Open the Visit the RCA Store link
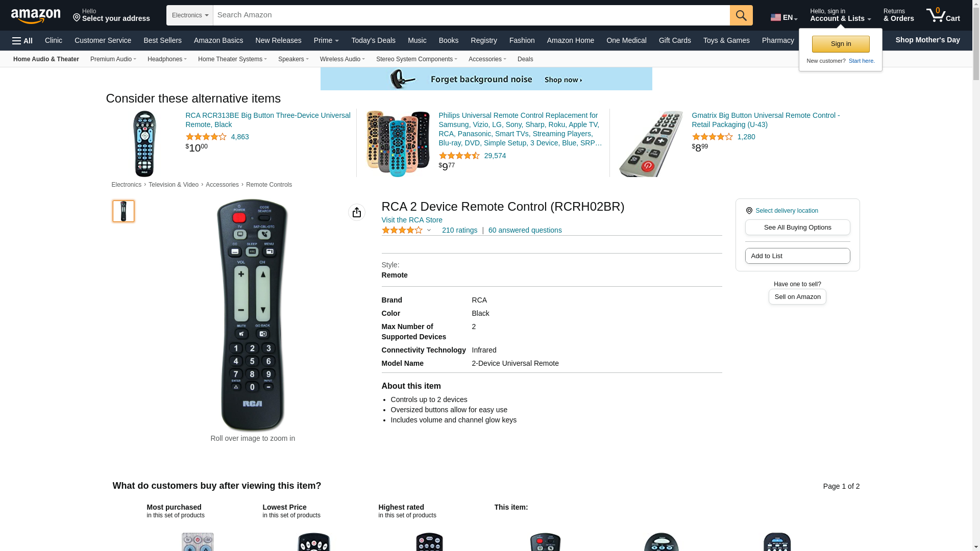 point(412,220)
